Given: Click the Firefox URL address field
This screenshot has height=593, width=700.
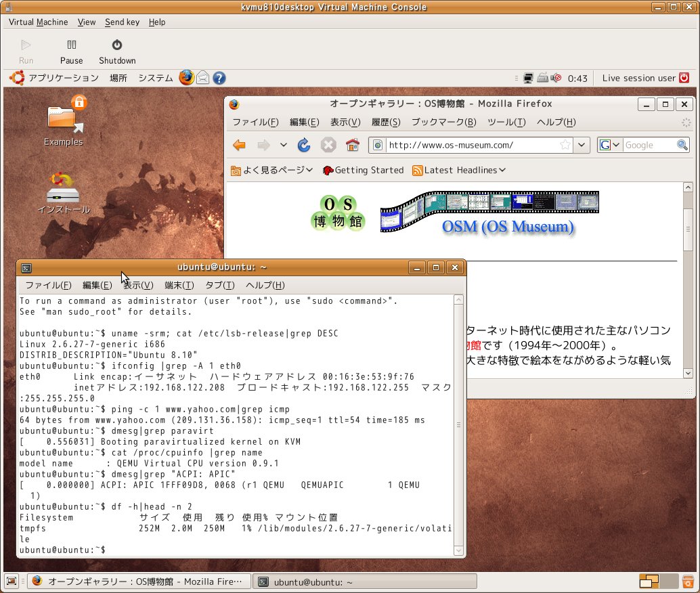Looking at the screenshot, I should [473, 145].
